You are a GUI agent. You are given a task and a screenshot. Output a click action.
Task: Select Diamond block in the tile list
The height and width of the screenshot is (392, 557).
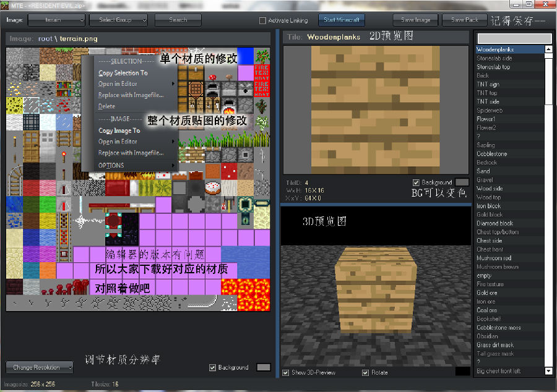click(x=495, y=223)
